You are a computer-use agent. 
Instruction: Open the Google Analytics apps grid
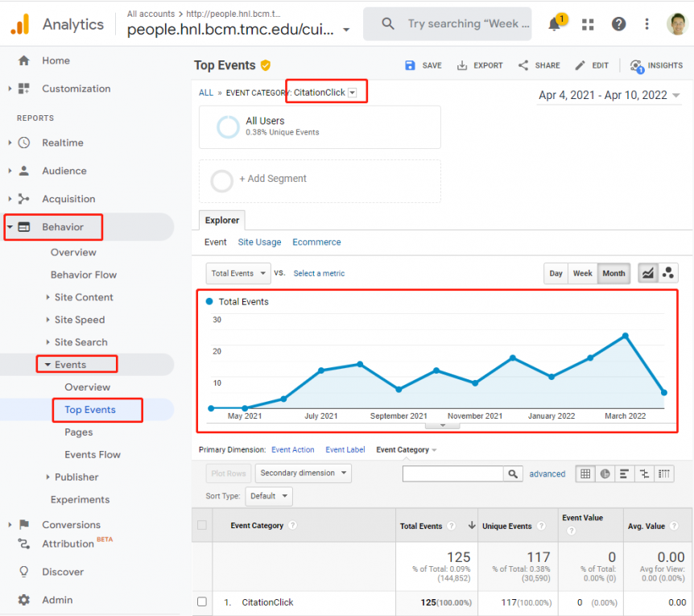tap(588, 24)
